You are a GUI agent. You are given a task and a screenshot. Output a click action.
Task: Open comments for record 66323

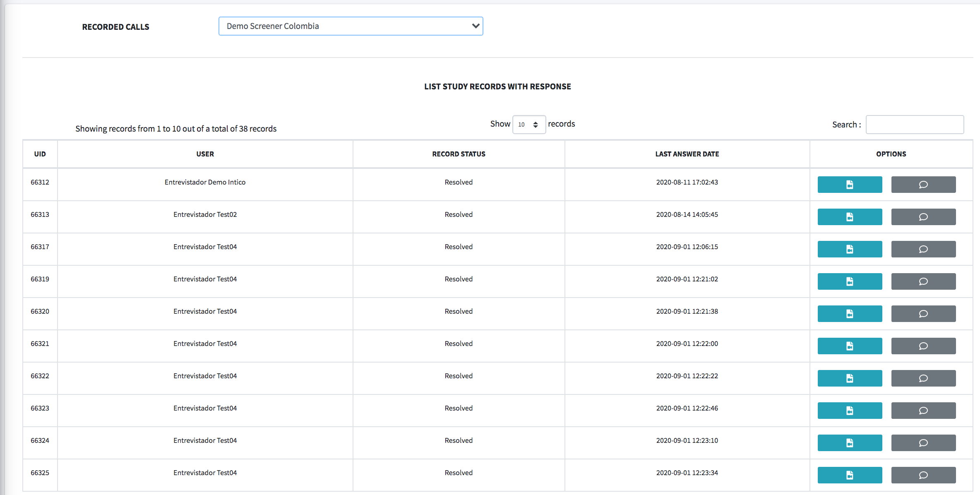tap(923, 411)
